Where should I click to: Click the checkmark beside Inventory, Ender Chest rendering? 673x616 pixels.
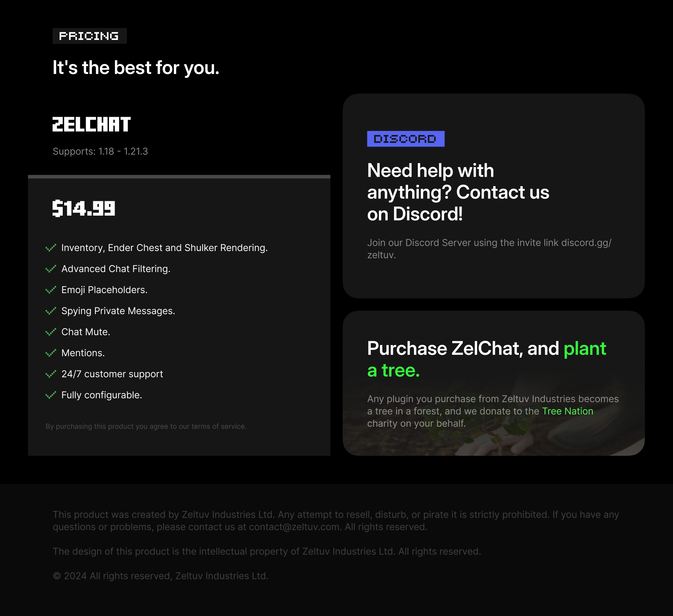51,248
